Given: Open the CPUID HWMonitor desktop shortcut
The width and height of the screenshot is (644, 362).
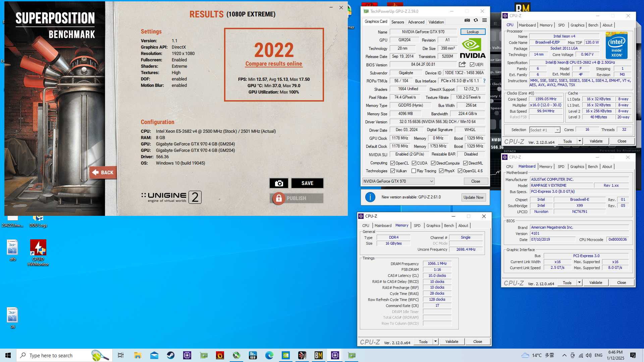Looking at the screenshot, I should pos(38,253).
